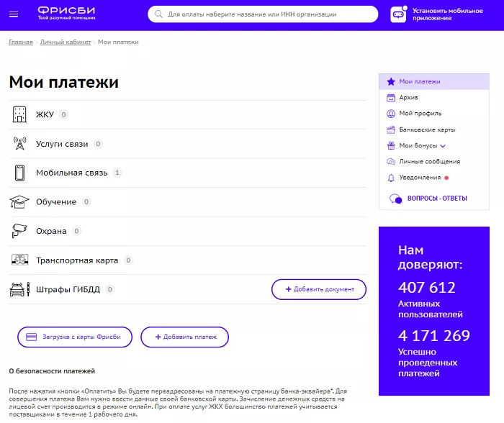Focus the organization search field
The width and height of the screenshot is (504, 423).
(263, 14)
